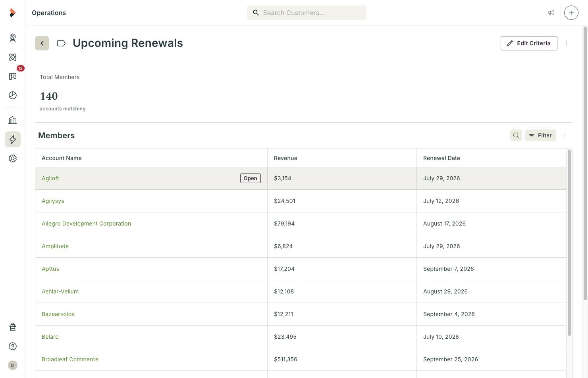This screenshot has width=588, height=378.
Task: Open the atom sidebar icon
Action: point(13,57)
